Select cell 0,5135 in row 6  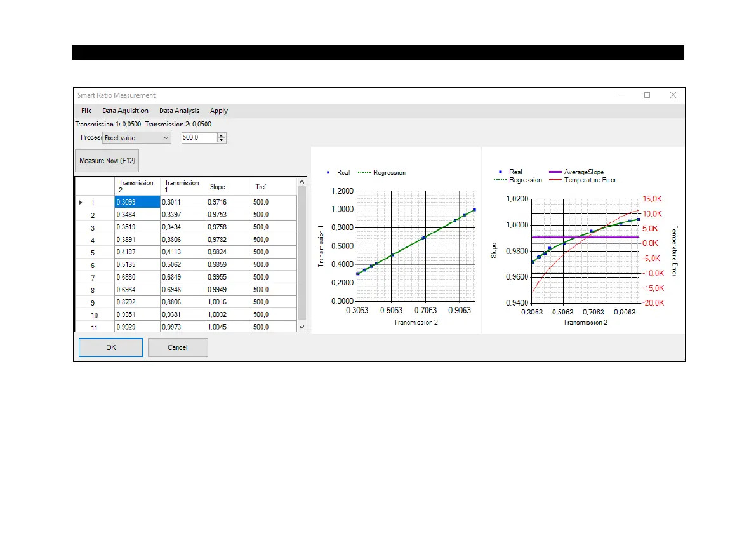tap(137, 264)
